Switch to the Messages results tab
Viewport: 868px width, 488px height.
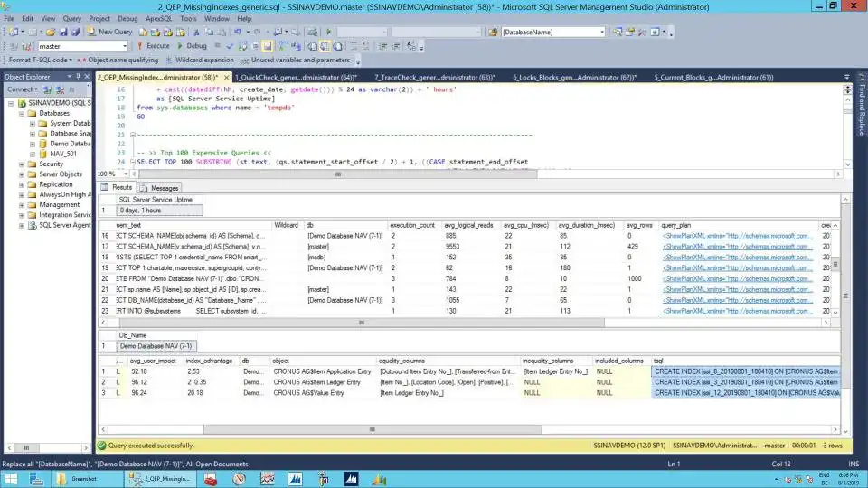[x=159, y=188]
